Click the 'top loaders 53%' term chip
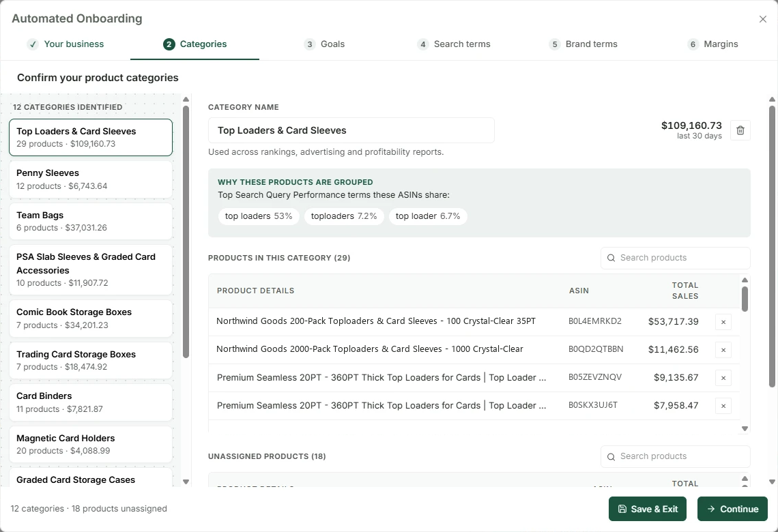The height and width of the screenshot is (532, 778). tap(259, 216)
